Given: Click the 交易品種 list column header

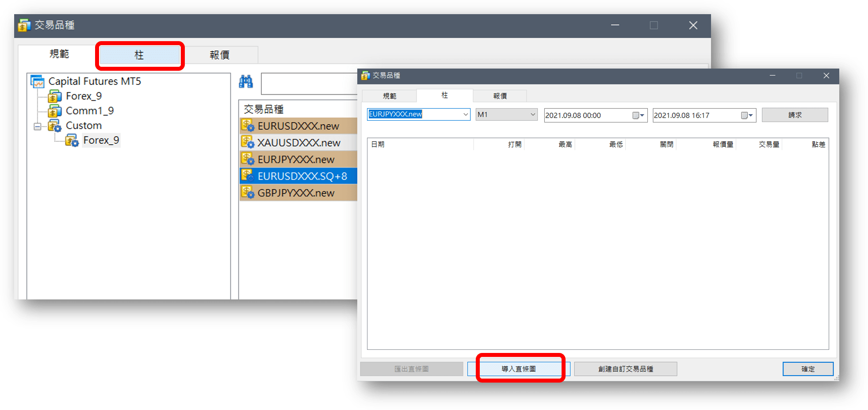Looking at the screenshot, I should 298,109.
